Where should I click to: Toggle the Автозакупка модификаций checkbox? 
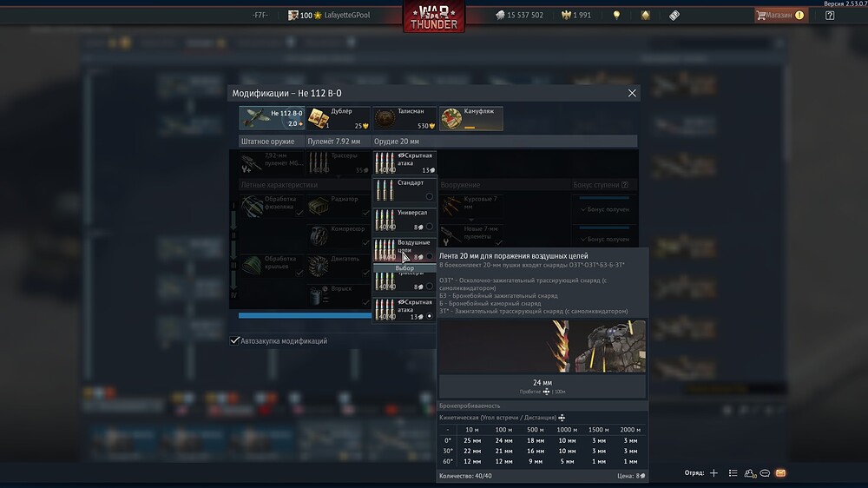[x=235, y=341]
